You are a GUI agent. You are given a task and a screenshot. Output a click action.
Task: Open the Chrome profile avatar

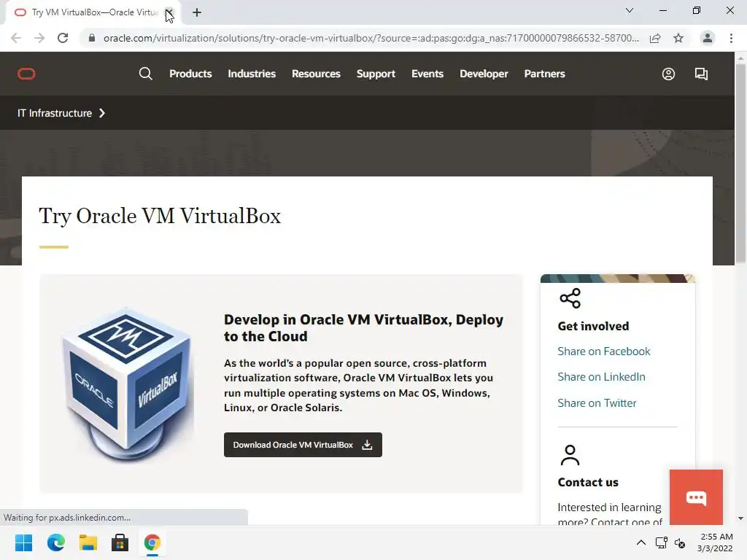point(708,38)
